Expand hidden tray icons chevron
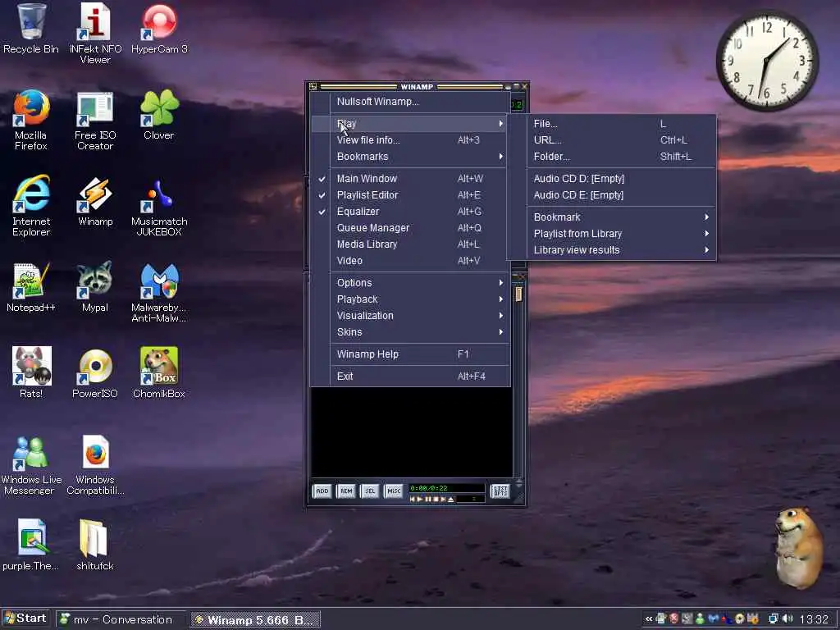The width and height of the screenshot is (840, 630). [649, 619]
